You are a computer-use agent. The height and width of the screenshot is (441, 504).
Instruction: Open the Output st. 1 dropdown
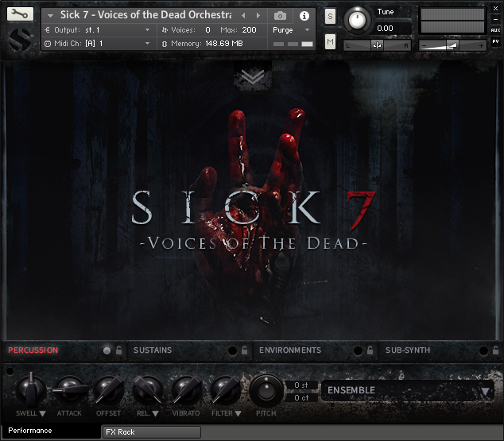[147, 30]
